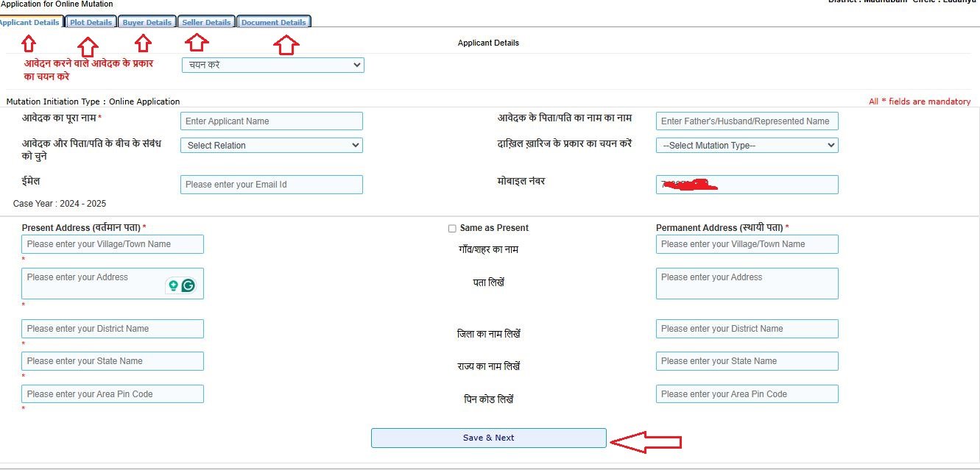This screenshot has height=470, width=980.
Task: Click the Grammarly lightbulb suggestion icon
Action: pos(173,285)
